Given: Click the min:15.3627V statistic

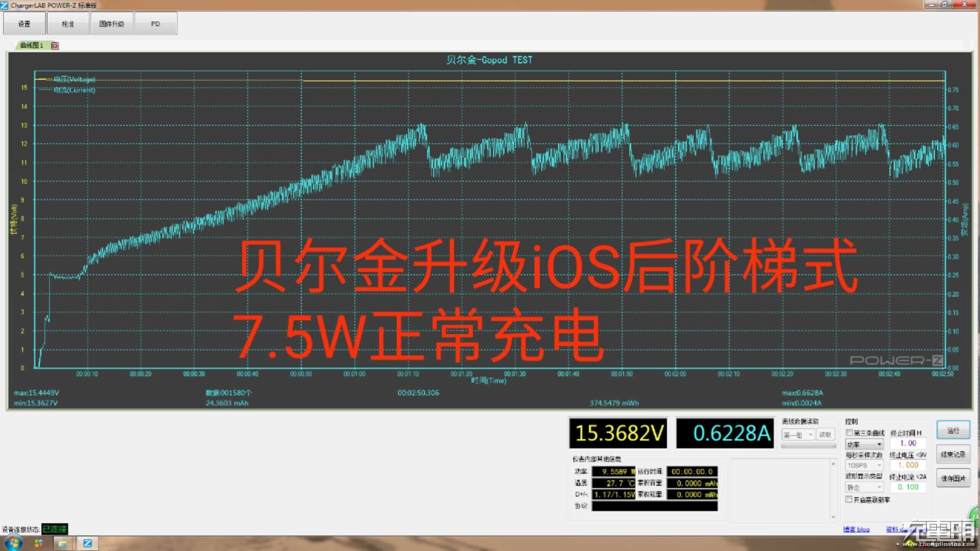Looking at the screenshot, I should pyautogui.click(x=36, y=403).
